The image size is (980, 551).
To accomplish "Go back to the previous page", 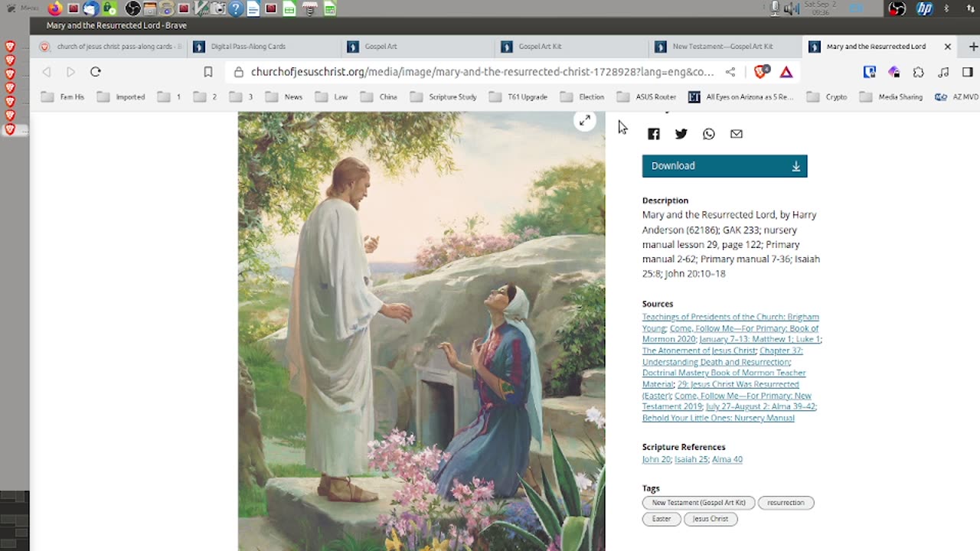I will point(47,72).
